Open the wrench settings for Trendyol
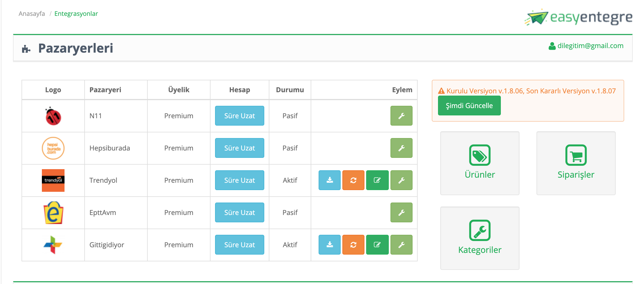The width and height of the screenshot is (644, 284). [401, 180]
